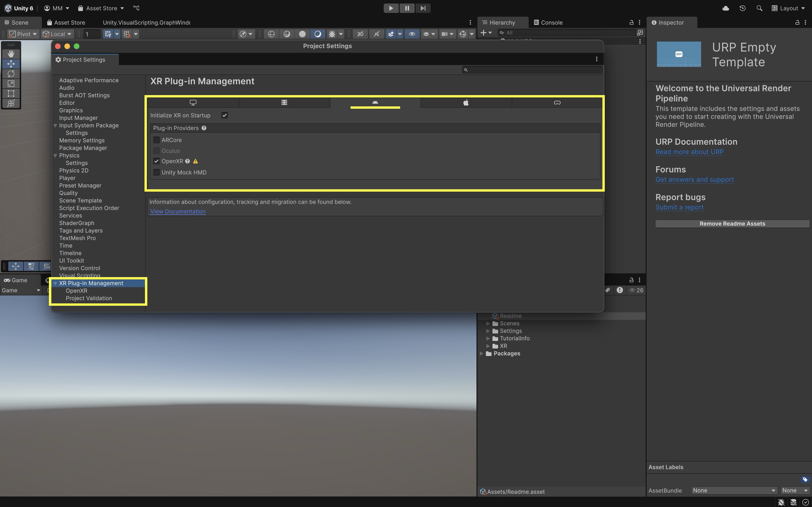
Task: Select the Hand view tool
Action: 11,54
